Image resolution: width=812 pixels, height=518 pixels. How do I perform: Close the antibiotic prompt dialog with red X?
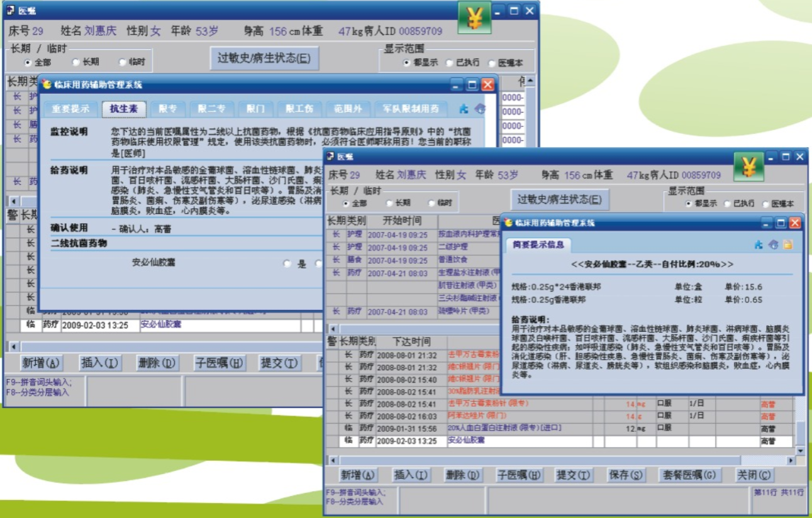[x=487, y=84]
